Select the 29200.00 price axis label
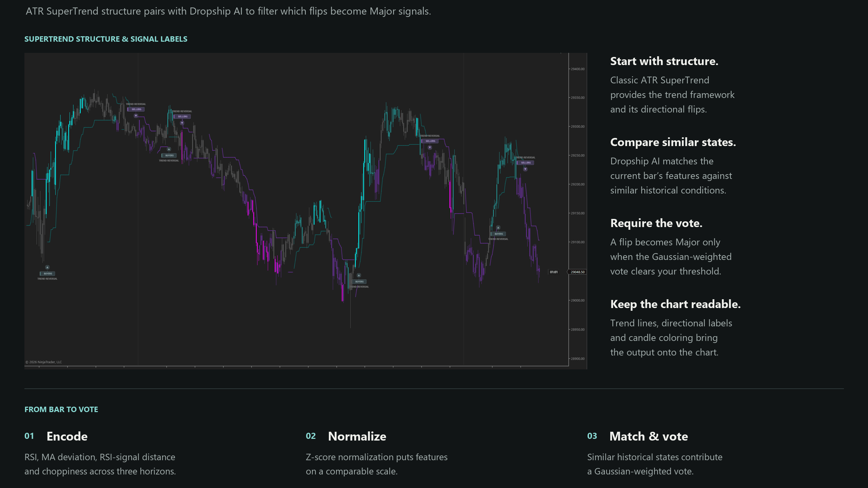Image resolution: width=868 pixels, height=488 pixels. (x=577, y=184)
